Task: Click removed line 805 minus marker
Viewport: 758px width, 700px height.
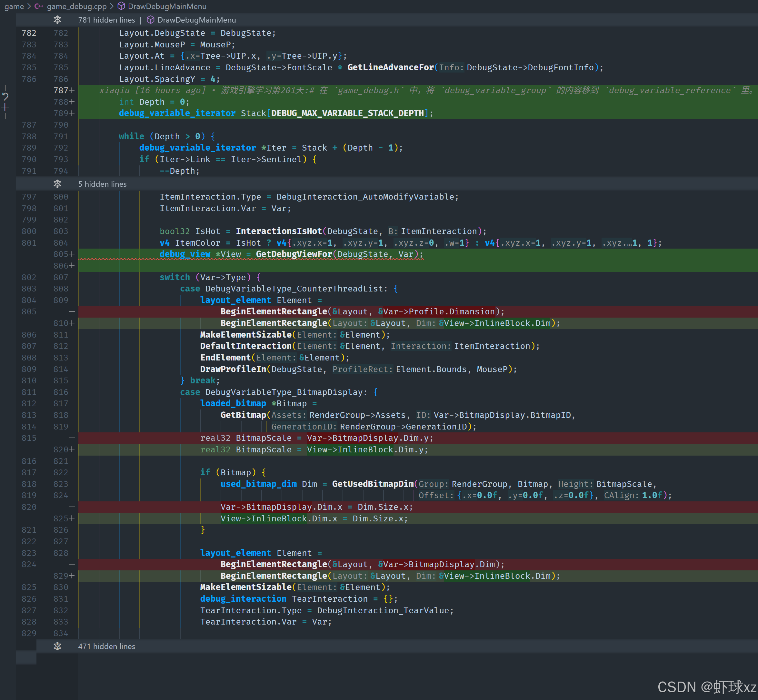Action: 72,312
